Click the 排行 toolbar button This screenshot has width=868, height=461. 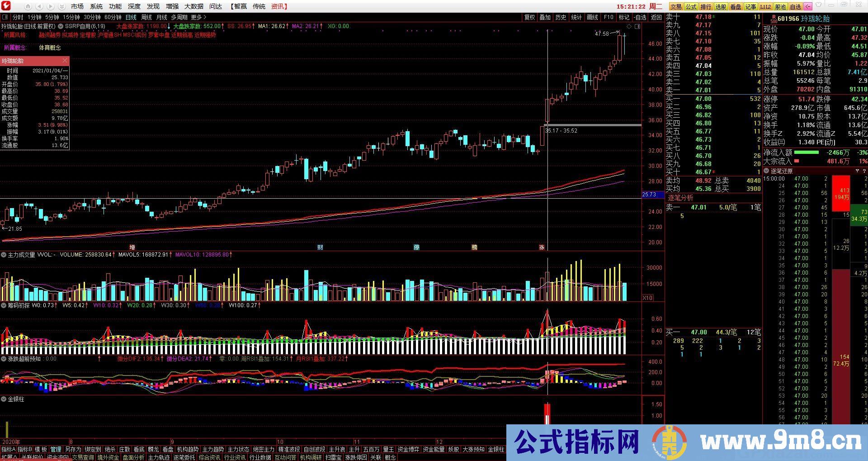(x=706, y=7)
